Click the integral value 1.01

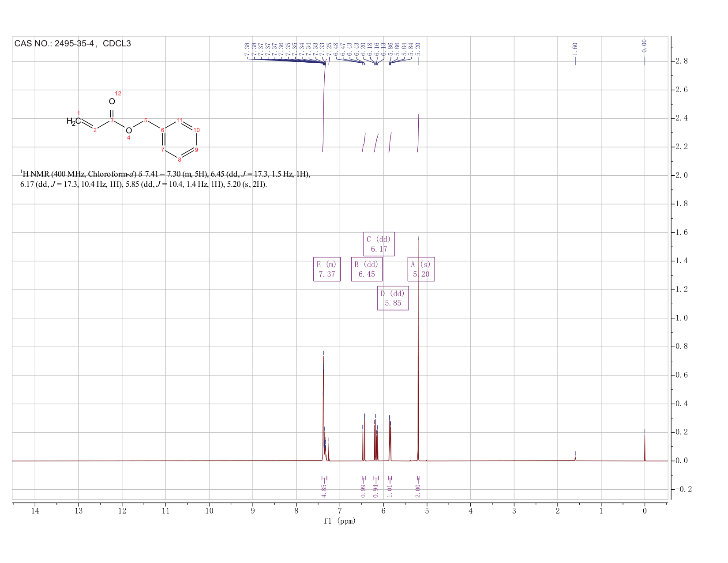(390, 491)
